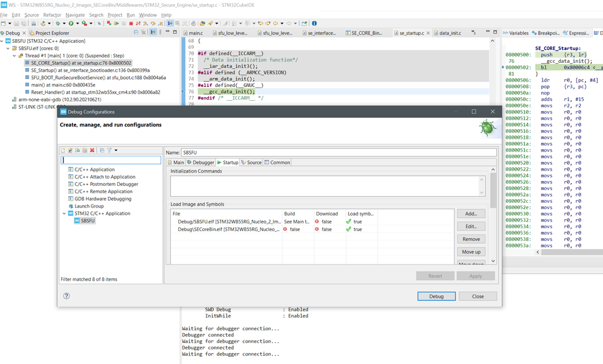Click the Disconnect debug toolbar icon
This screenshot has width=603, height=364.
click(x=138, y=24)
